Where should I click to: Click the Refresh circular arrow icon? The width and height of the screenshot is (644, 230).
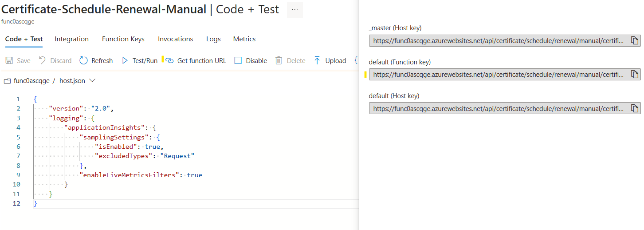(83, 60)
